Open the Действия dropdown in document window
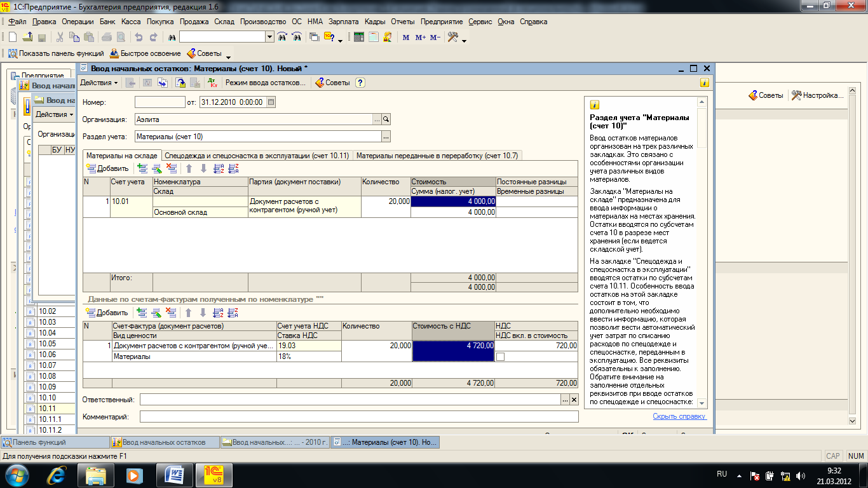This screenshot has width=868, height=488. coord(99,83)
